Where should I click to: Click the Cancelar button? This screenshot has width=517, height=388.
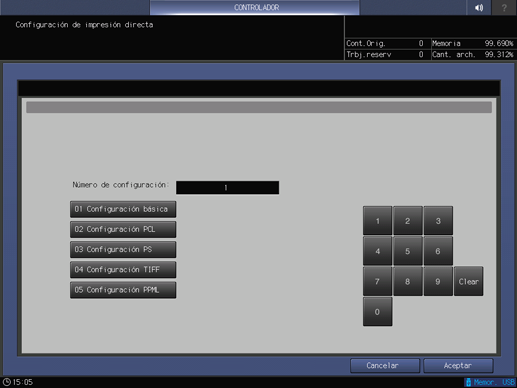pos(385,366)
